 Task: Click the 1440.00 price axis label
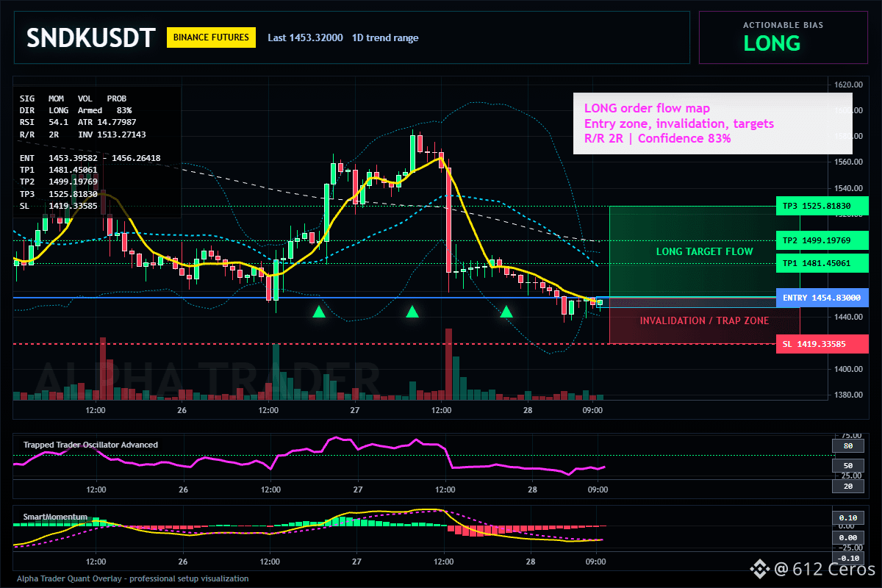850,317
